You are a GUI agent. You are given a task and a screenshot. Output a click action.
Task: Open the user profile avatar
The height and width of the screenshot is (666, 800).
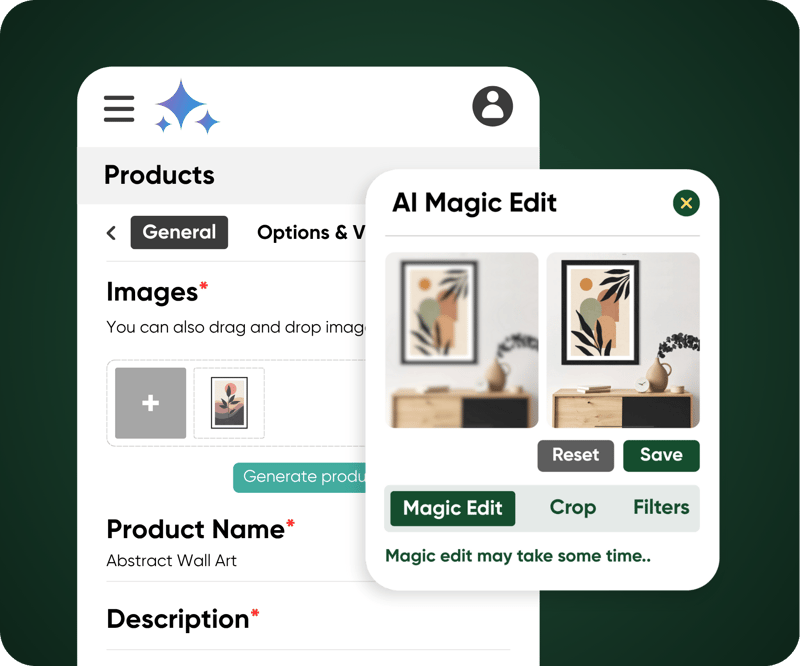pos(492,106)
